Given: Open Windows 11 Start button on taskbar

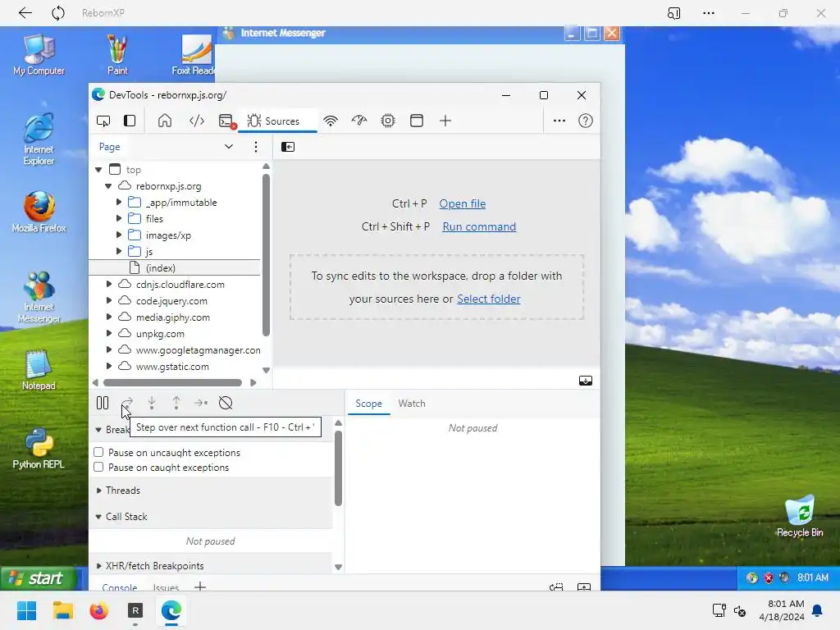Looking at the screenshot, I should [26, 610].
